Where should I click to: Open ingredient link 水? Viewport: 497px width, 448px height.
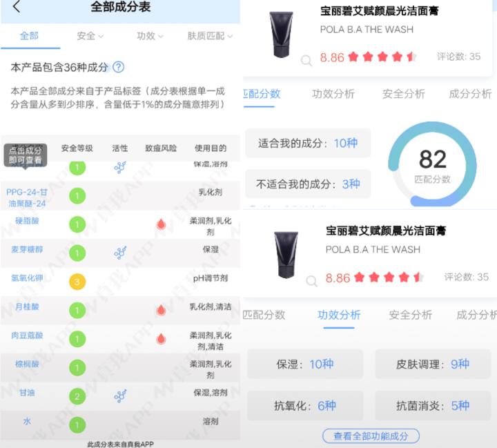(x=27, y=421)
